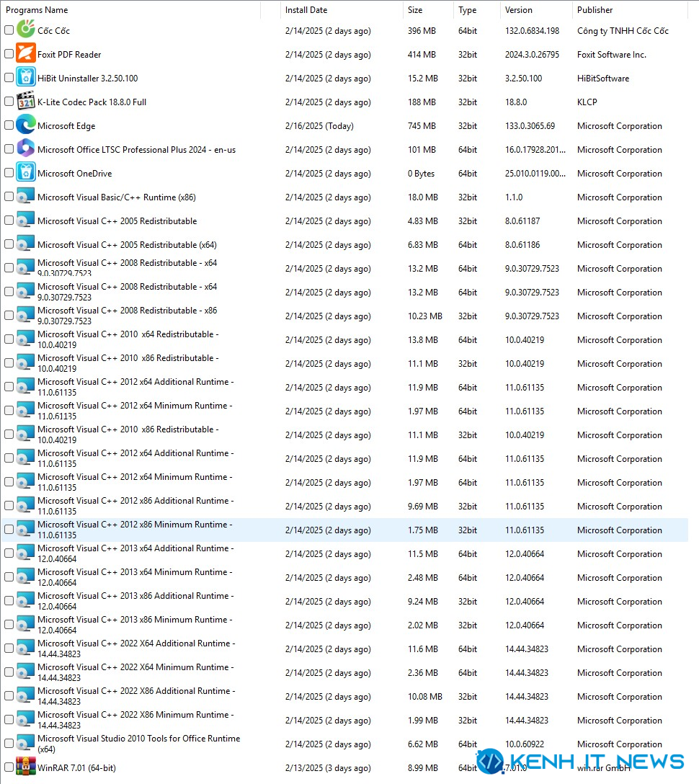The image size is (699, 784).
Task: Click icon of Visual C++ 2013 x64 Additional Runtime
Action: [x=25, y=553]
